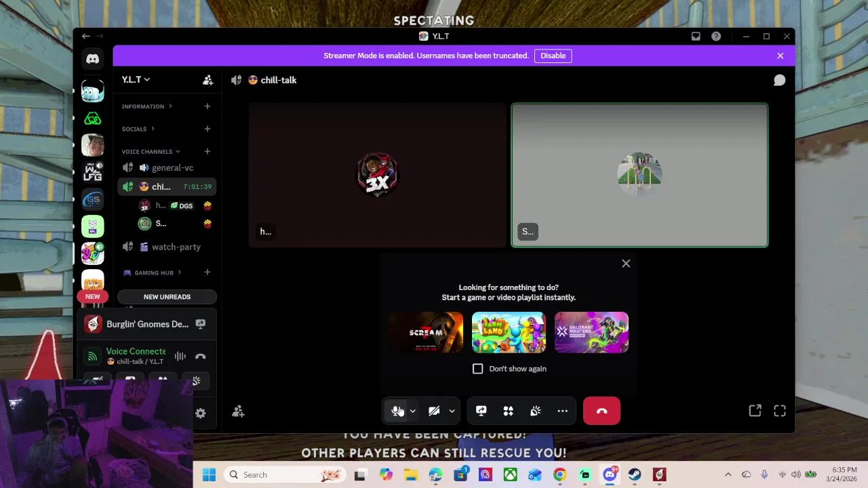Open the Y.L.T server menu dropdown
This screenshot has height=488, width=868.
[x=136, y=79]
